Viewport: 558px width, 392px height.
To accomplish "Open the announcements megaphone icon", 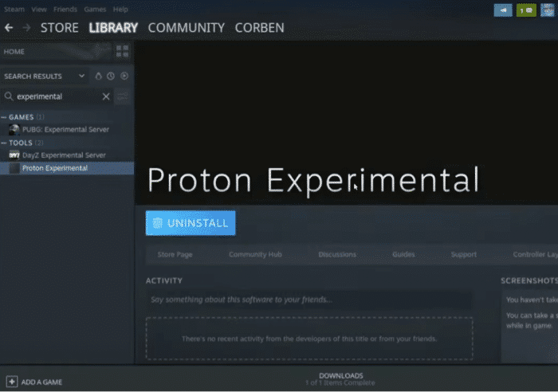I will [x=503, y=10].
